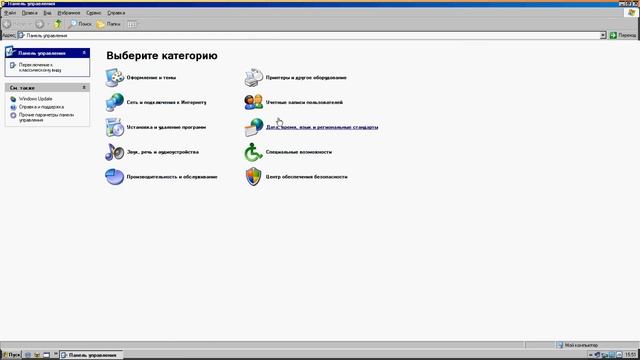The image size is (640, 360).
Task: Open the Принтеры и другое оборудование printer icon
Action: pos(253,78)
